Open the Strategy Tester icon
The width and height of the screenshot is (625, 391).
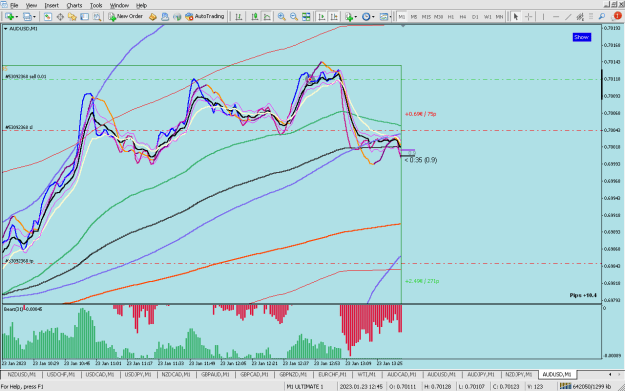[97, 17]
